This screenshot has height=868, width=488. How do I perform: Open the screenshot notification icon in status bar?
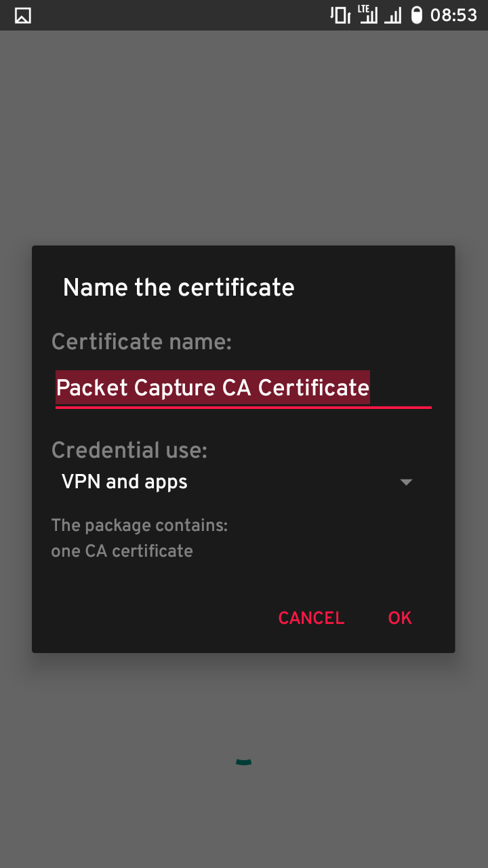[x=22, y=15]
